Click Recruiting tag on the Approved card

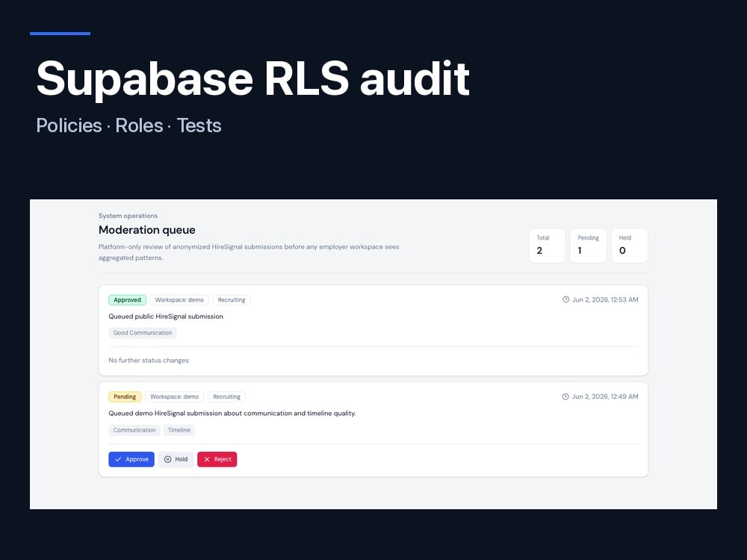coord(232,300)
